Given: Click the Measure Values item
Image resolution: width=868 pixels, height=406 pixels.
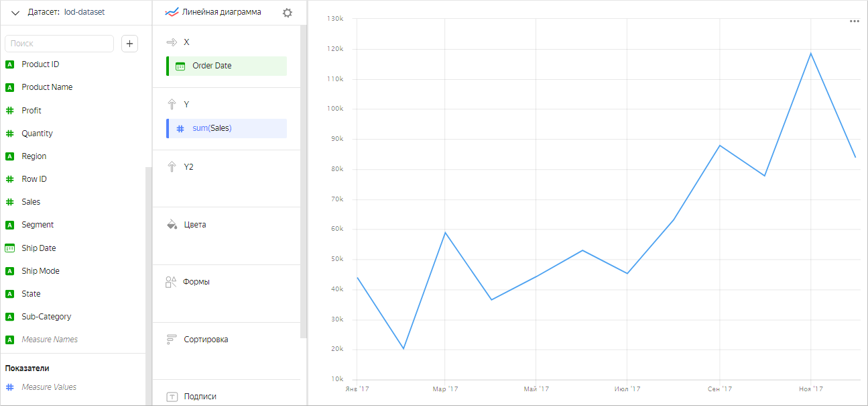Looking at the screenshot, I should pyautogui.click(x=49, y=387).
